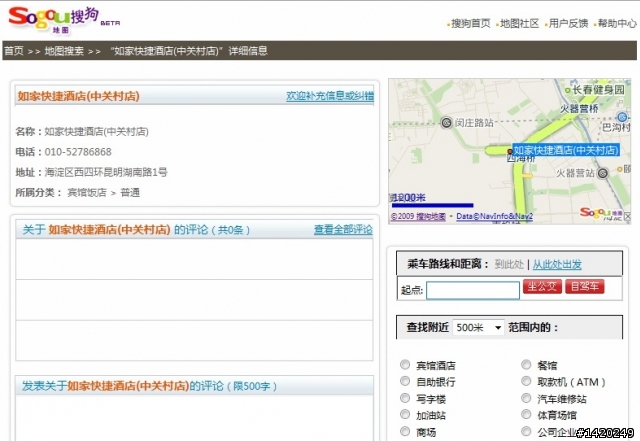Select 公司企业 radio button
Viewport: 640px width, 441px height.
[x=526, y=431]
